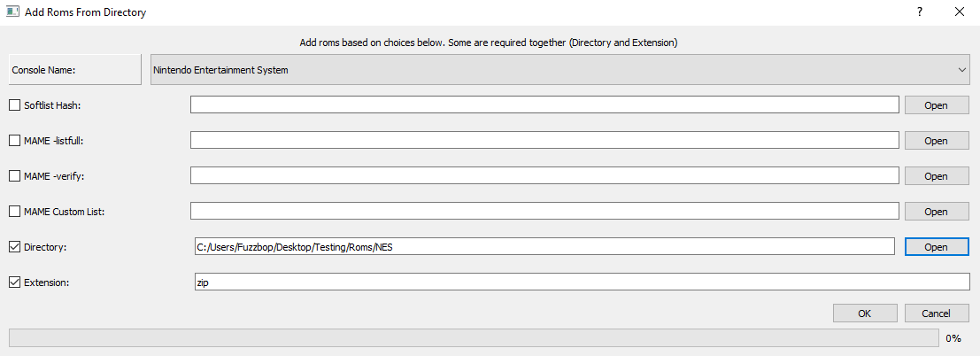Enable MAME Custom List checkbox

(14, 212)
